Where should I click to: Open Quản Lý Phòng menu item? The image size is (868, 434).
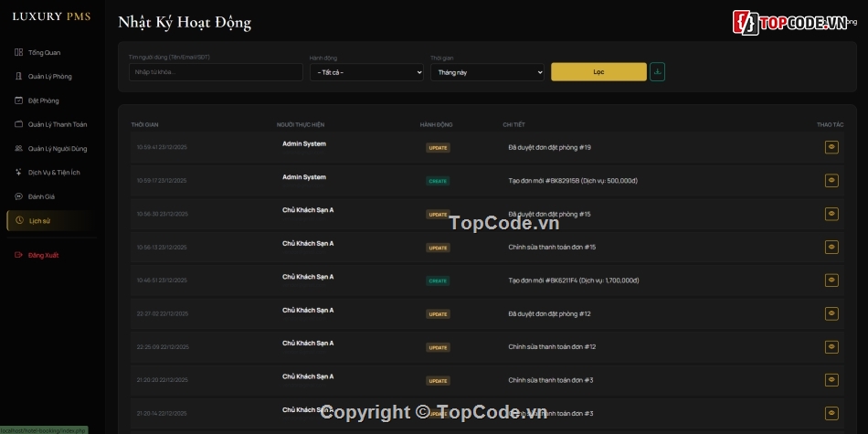coord(52,77)
